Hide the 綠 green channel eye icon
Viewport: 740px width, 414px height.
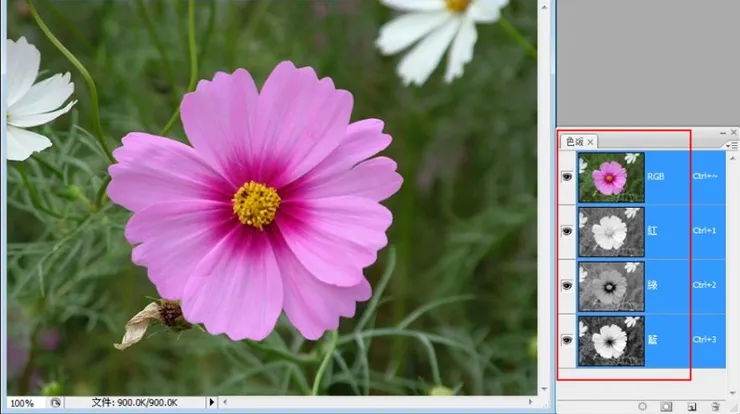(568, 286)
